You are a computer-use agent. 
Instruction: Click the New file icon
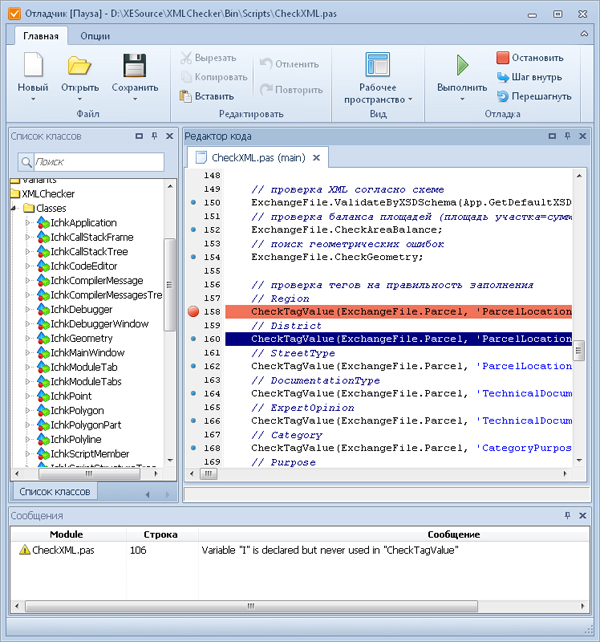[x=32, y=66]
